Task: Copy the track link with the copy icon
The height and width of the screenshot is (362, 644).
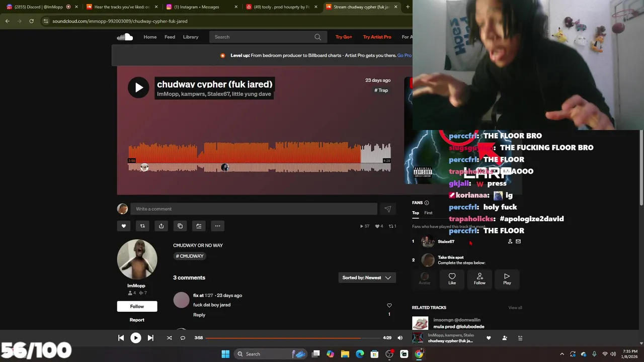Action: tap(180, 226)
